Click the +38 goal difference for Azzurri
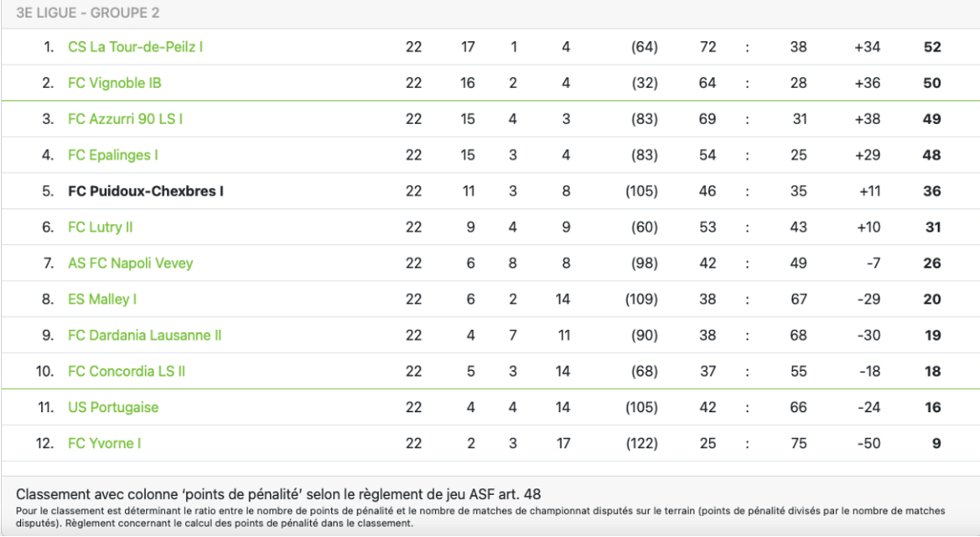 click(867, 119)
